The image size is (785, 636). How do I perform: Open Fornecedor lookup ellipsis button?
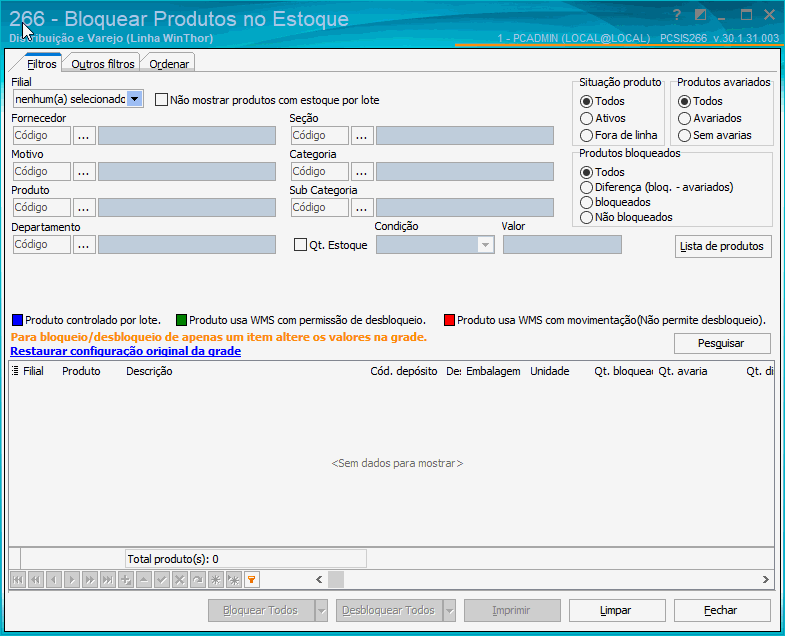coord(84,136)
